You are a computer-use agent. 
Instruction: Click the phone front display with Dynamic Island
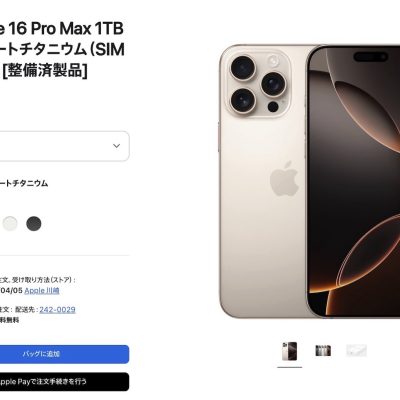tap(354, 182)
